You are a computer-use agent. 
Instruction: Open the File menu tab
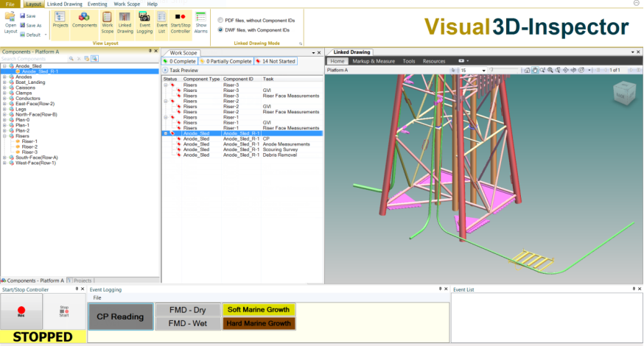point(10,4)
